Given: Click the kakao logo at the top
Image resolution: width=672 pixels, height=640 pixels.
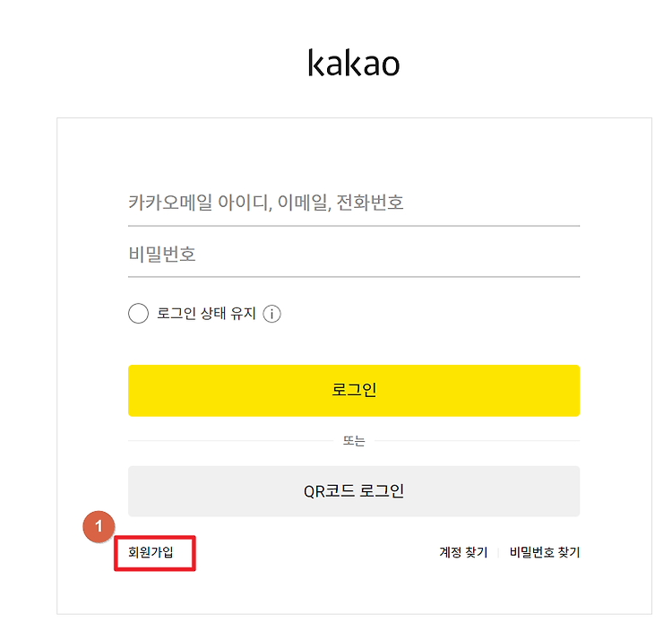Looking at the screenshot, I should (x=354, y=63).
